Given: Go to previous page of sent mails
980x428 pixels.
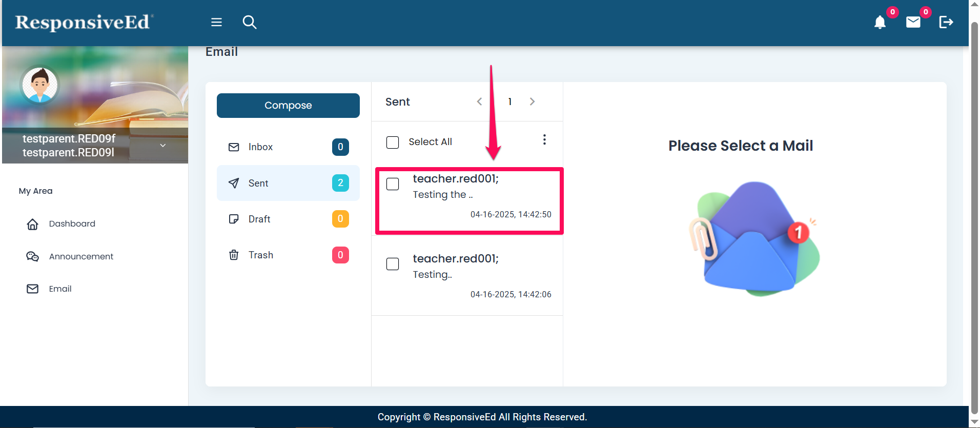Looking at the screenshot, I should click(479, 101).
